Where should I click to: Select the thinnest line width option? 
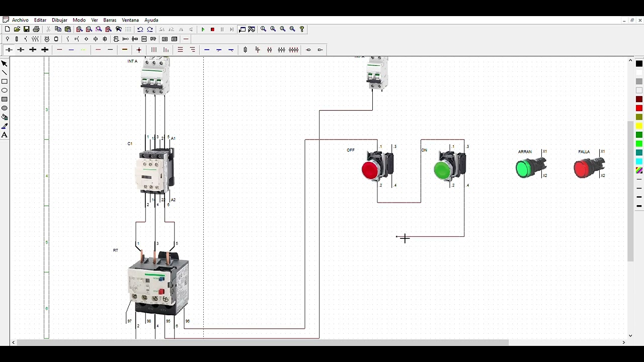pos(639,179)
